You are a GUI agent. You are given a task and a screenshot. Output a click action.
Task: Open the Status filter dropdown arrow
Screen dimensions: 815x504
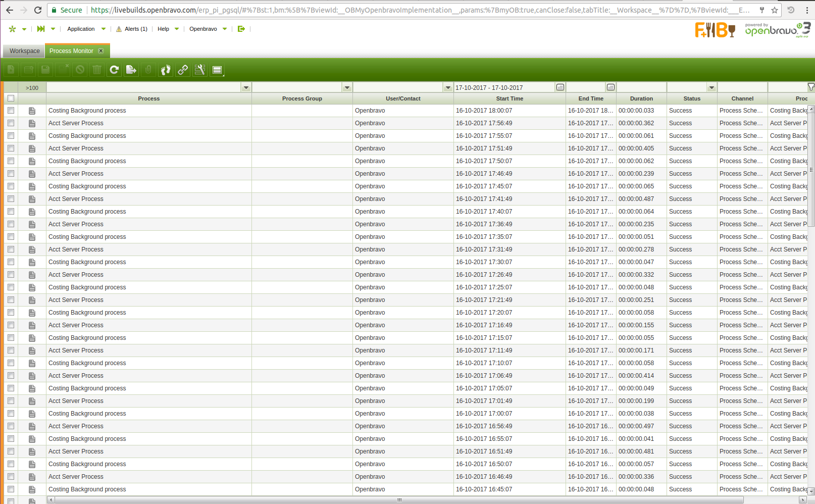point(711,87)
